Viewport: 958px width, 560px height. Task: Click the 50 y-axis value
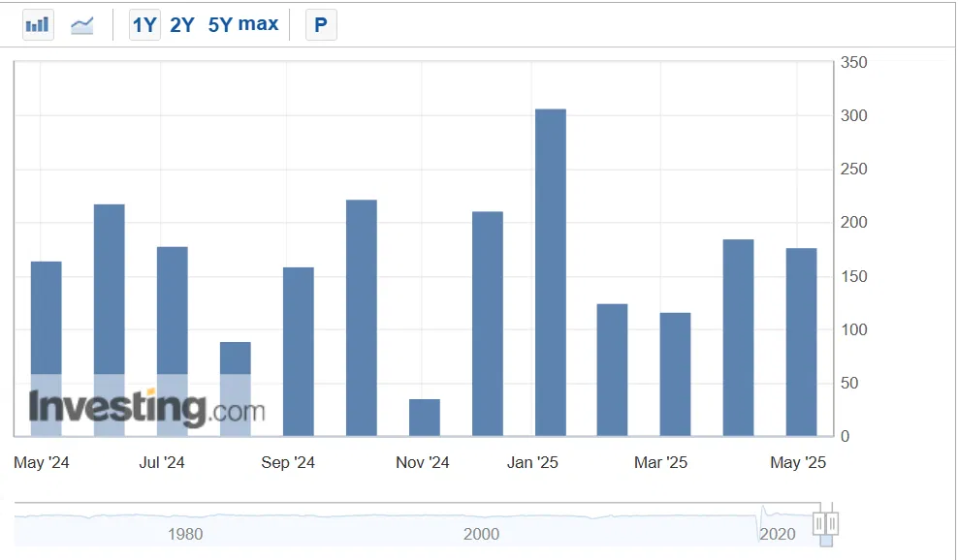point(849,383)
